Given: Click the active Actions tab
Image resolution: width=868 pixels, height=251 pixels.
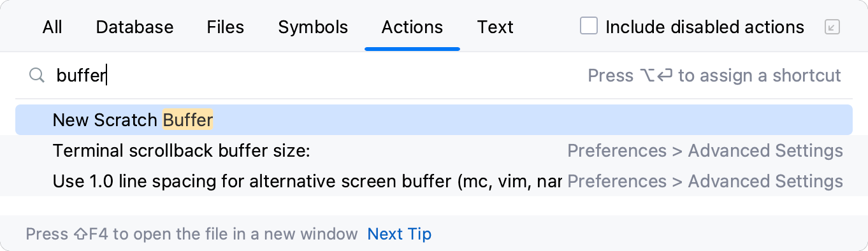Looking at the screenshot, I should pos(412,27).
